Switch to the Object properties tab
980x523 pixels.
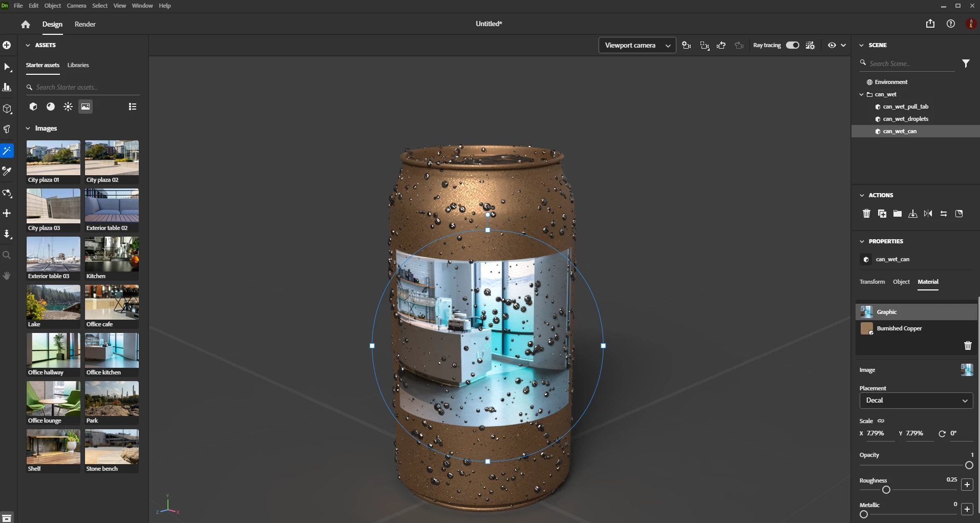click(901, 282)
